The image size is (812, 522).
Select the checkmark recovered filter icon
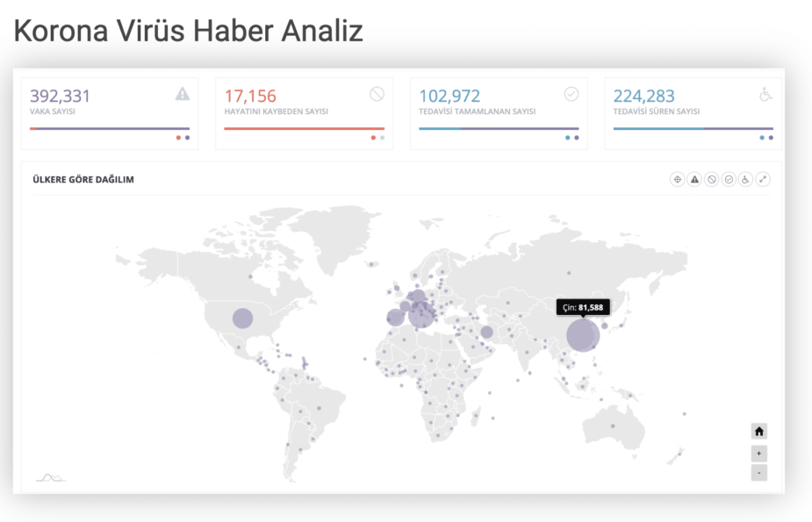pyautogui.click(x=729, y=179)
